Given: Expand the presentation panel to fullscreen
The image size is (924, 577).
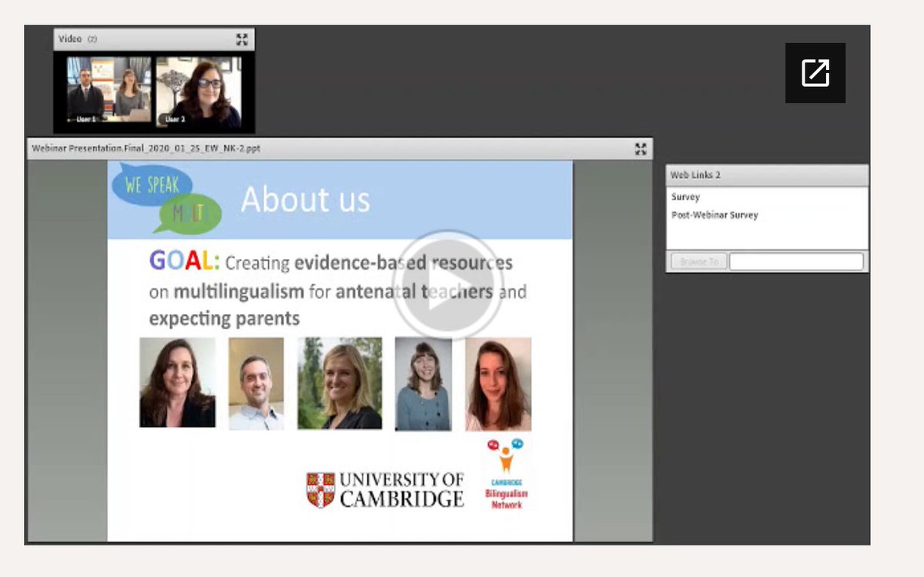Looking at the screenshot, I should tap(641, 149).
